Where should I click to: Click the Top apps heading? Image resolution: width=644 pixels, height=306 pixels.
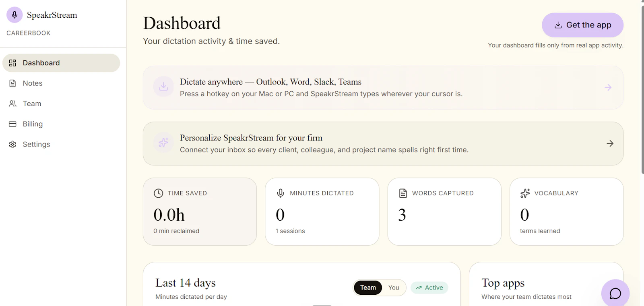click(x=503, y=283)
